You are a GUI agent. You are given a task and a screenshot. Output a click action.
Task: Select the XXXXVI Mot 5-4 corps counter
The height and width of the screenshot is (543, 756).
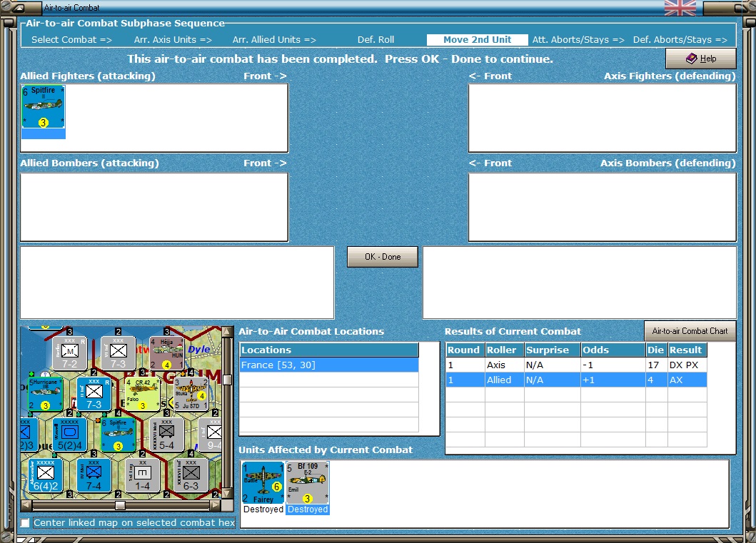click(167, 435)
